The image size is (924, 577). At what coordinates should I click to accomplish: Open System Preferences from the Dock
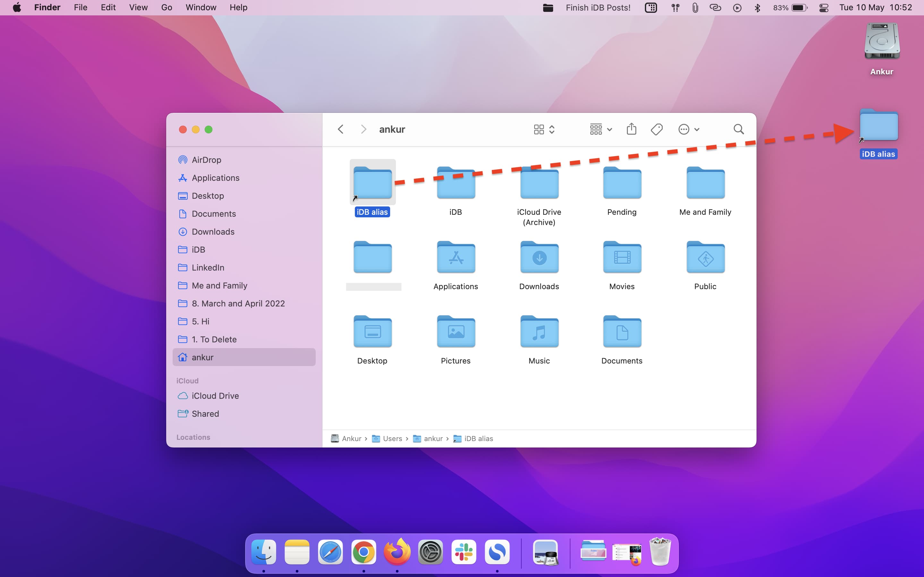click(x=430, y=552)
